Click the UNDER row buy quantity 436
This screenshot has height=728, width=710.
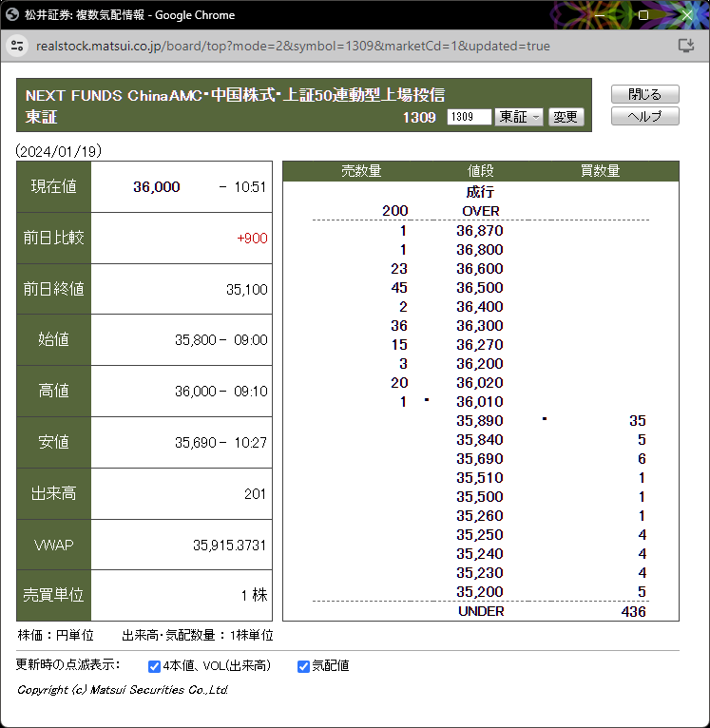(633, 611)
